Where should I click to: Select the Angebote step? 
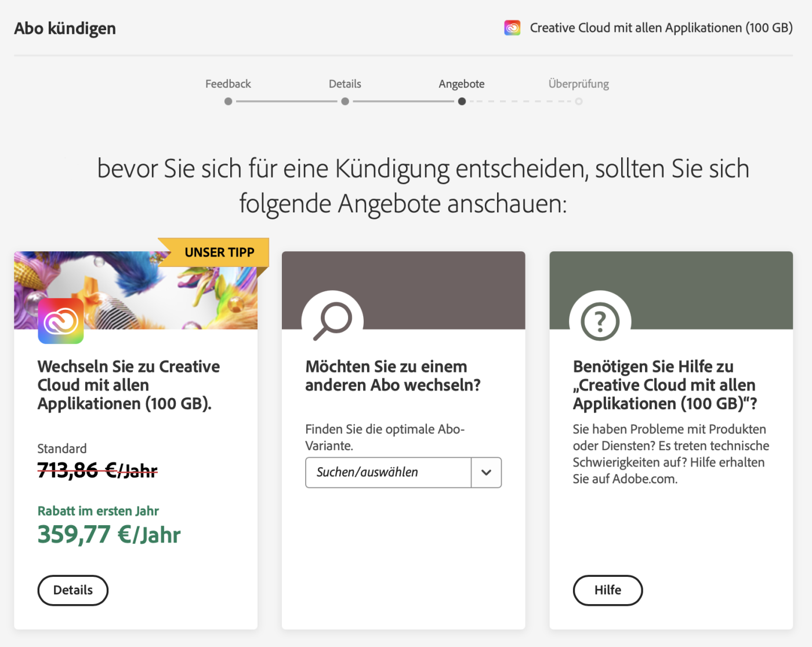point(462,84)
